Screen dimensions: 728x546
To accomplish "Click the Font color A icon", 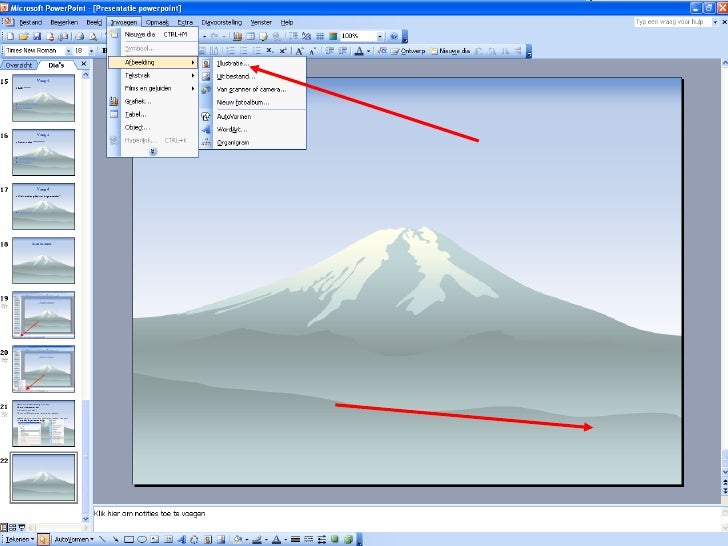I will (358, 51).
